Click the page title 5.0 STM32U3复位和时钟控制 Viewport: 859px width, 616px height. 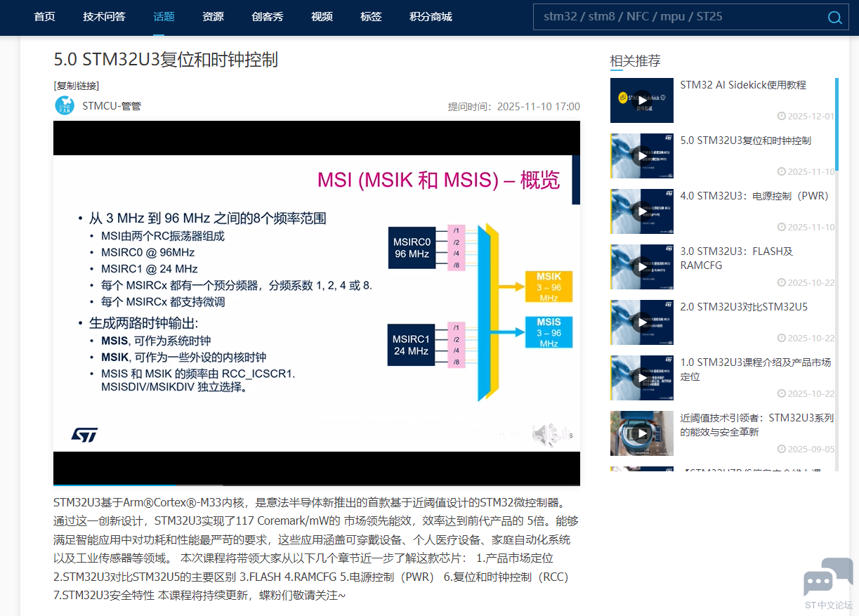166,59
